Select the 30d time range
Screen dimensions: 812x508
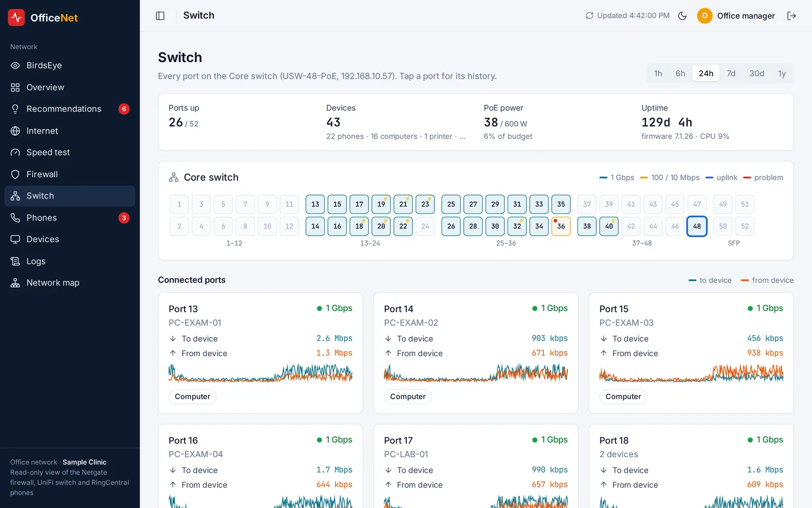pyautogui.click(x=757, y=74)
